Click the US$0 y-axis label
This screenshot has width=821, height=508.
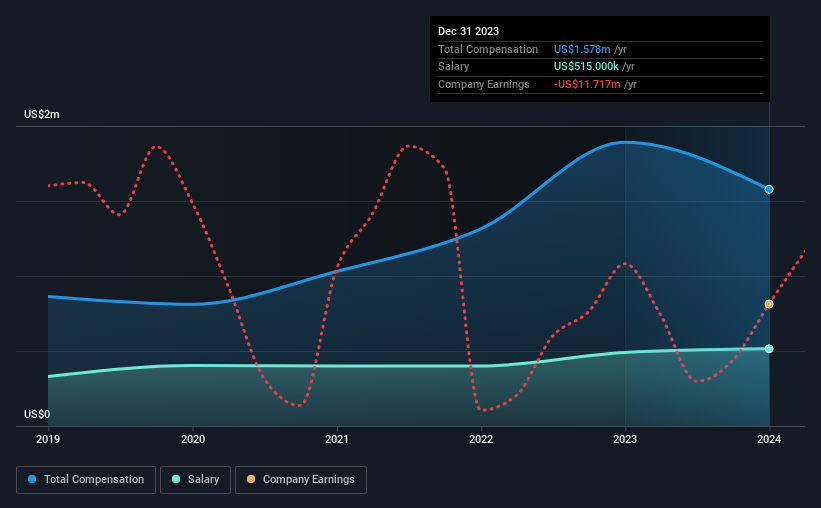(x=37, y=414)
